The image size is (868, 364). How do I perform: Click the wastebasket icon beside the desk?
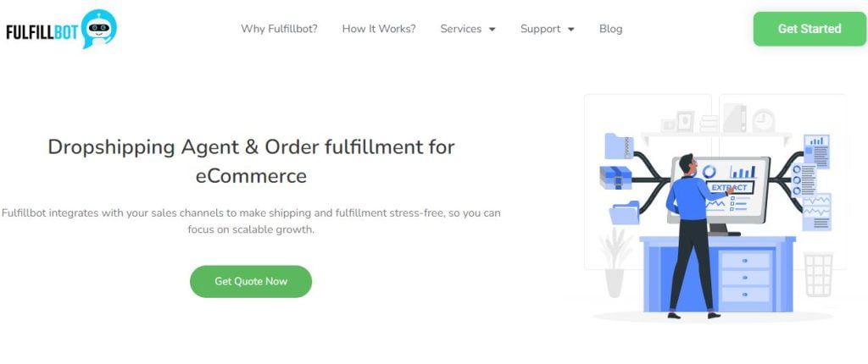click(x=818, y=273)
